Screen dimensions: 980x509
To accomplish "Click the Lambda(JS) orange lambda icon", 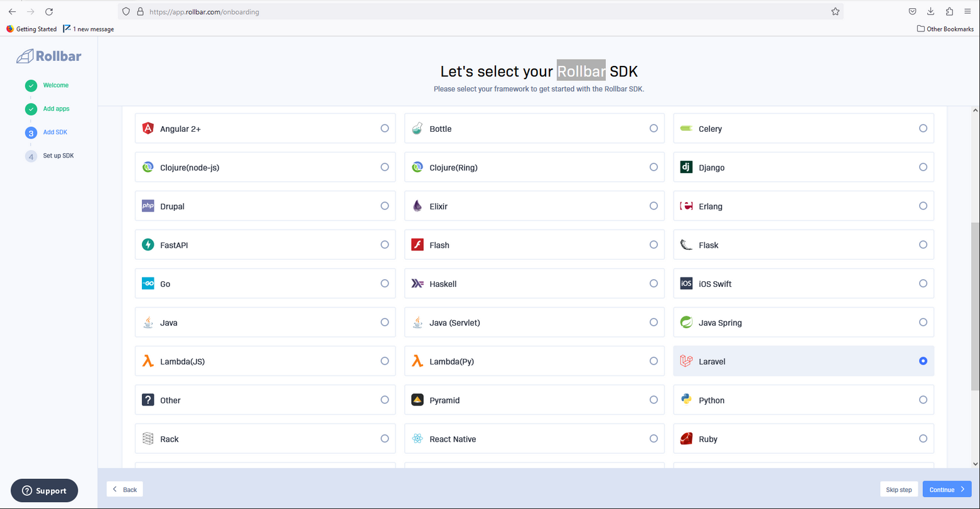I will click(148, 361).
